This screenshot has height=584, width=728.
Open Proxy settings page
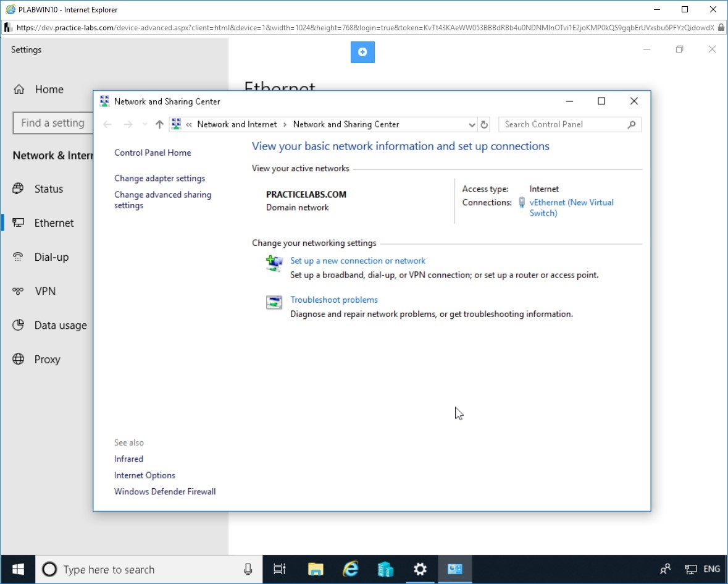(46, 359)
